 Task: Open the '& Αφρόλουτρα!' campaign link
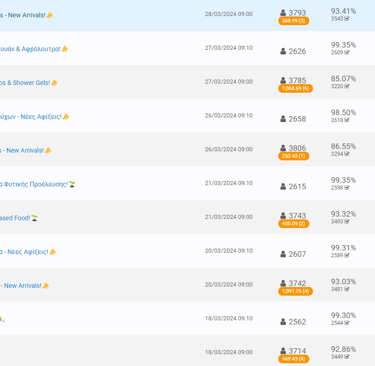tap(34, 49)
